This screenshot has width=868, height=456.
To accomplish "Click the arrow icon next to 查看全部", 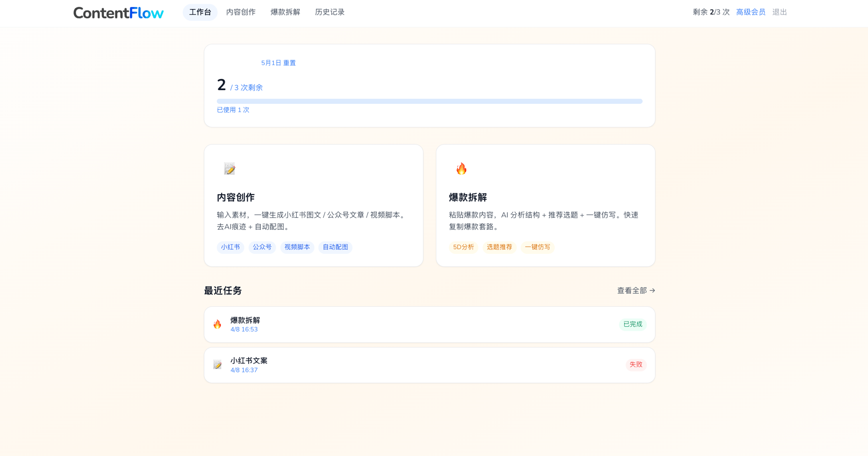I will [653, 291].
